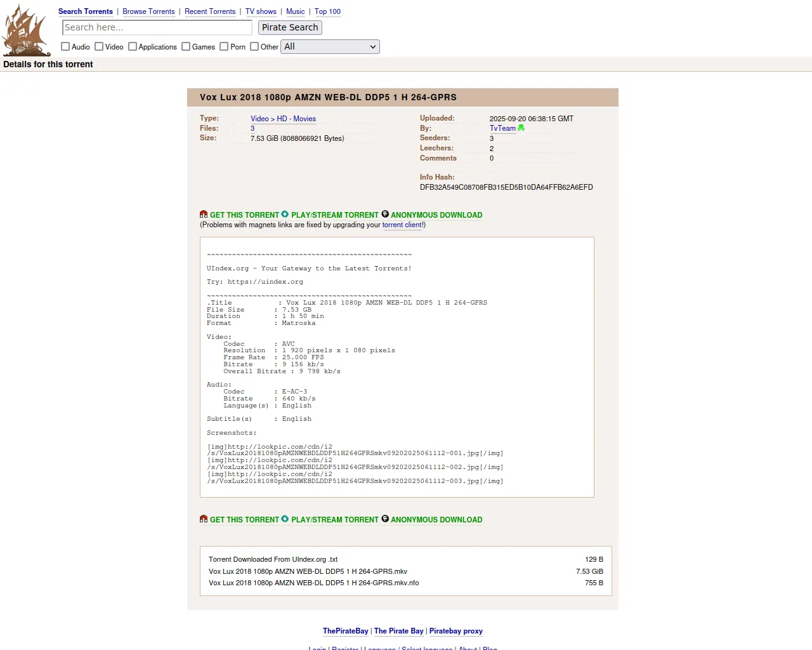Click the bottom anonymous download icon
The width and height of the screenshot is (812, 650).
click(x=385, y=519)
